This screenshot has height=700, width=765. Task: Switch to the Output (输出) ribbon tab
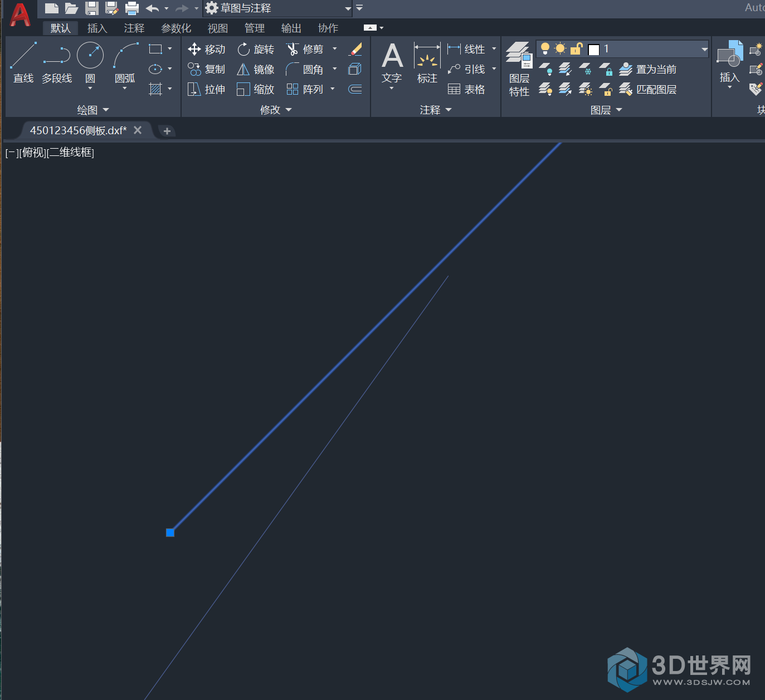291,28
